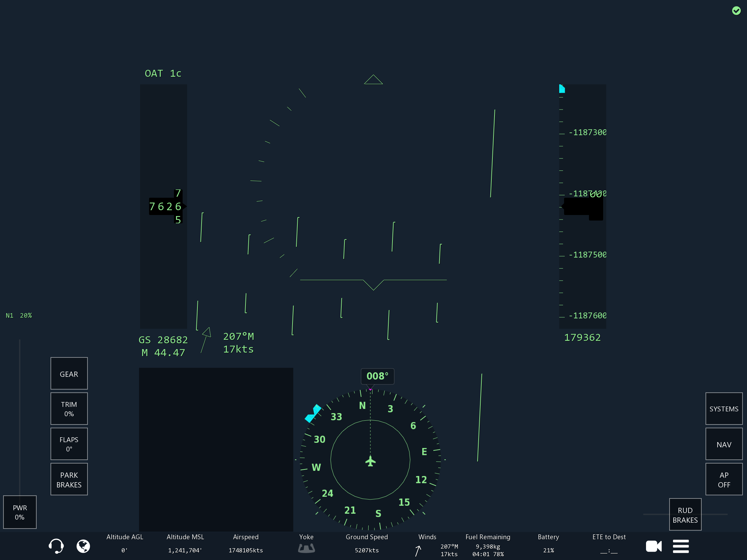747x560 pixels.
Task: Tap the TRIM 0% control
Action: click(69, 409)
